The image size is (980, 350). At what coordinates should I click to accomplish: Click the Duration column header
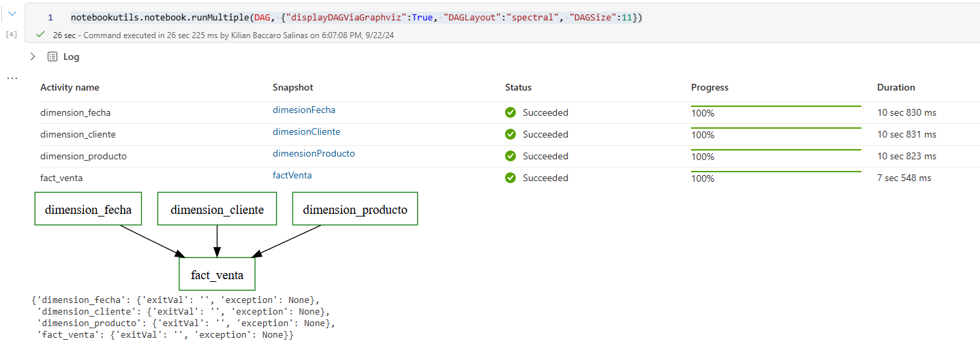895,87
